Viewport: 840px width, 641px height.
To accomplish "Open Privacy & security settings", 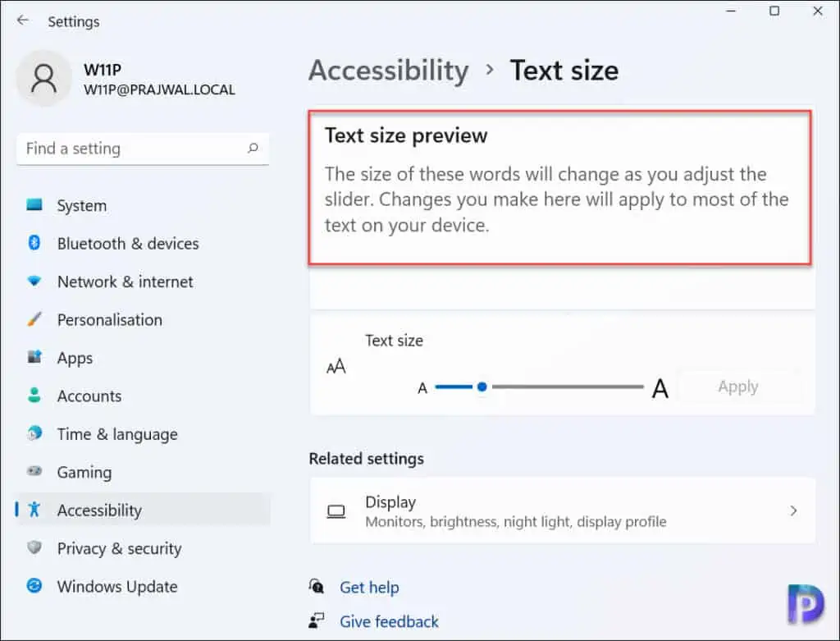I will coord(143,548).
